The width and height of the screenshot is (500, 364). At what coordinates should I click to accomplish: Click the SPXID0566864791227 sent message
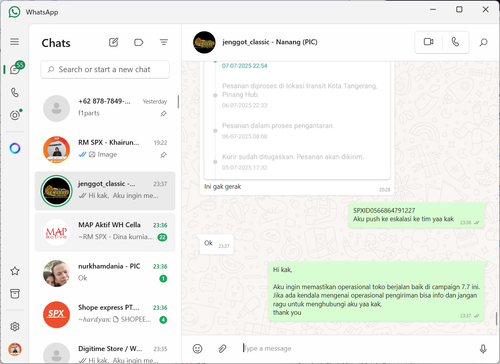tap(416, 215)
